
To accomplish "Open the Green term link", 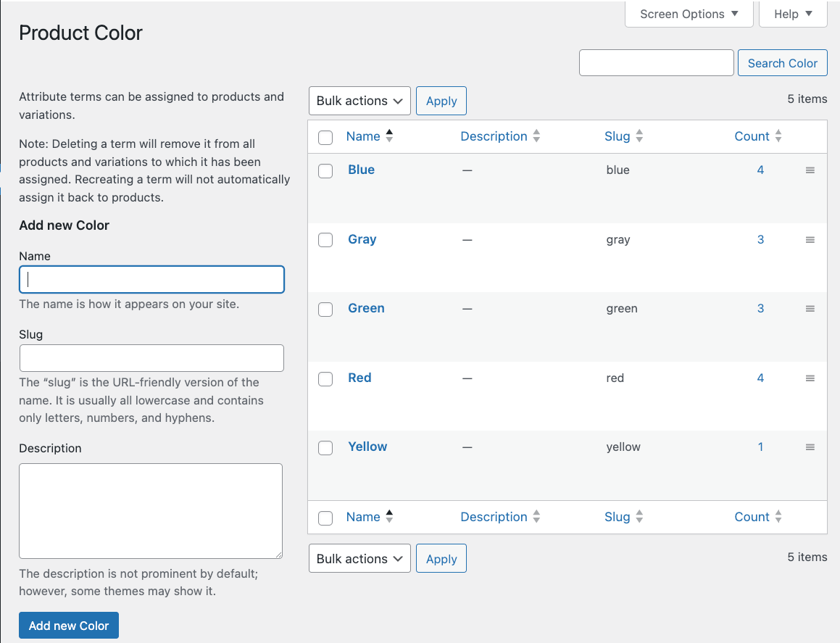I will click(367, 308).
